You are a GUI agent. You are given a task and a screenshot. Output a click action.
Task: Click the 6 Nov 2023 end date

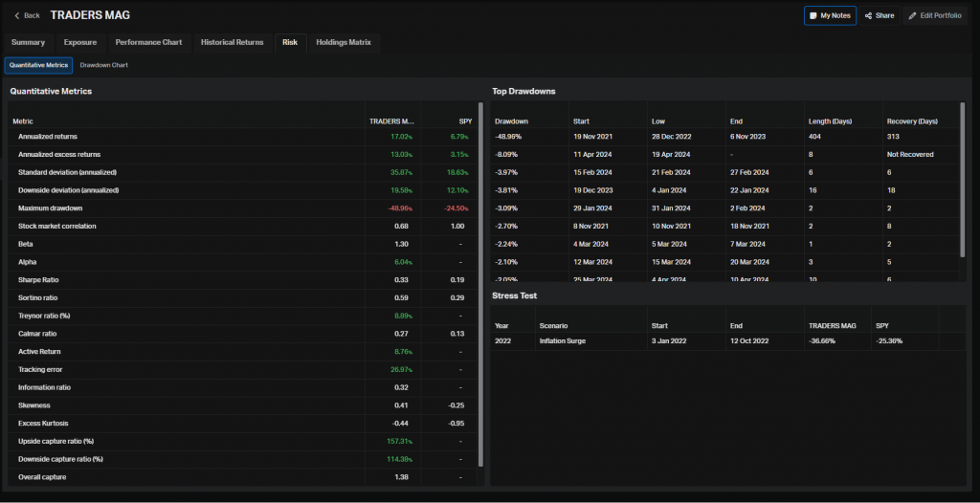[748, 136]
